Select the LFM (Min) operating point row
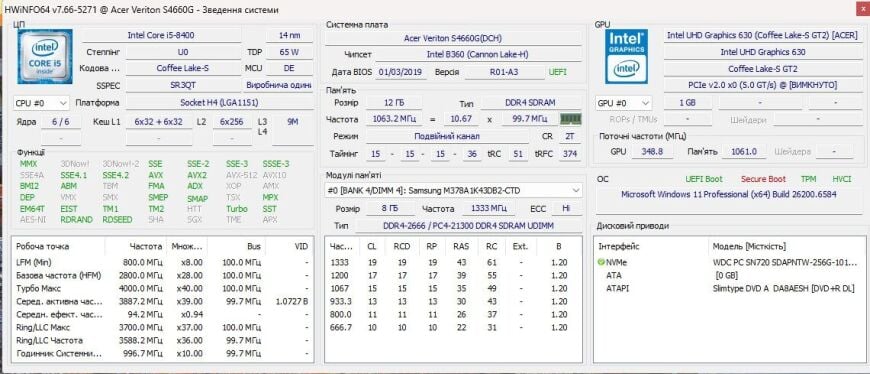 pyautogui.click(x=163, y=262)
